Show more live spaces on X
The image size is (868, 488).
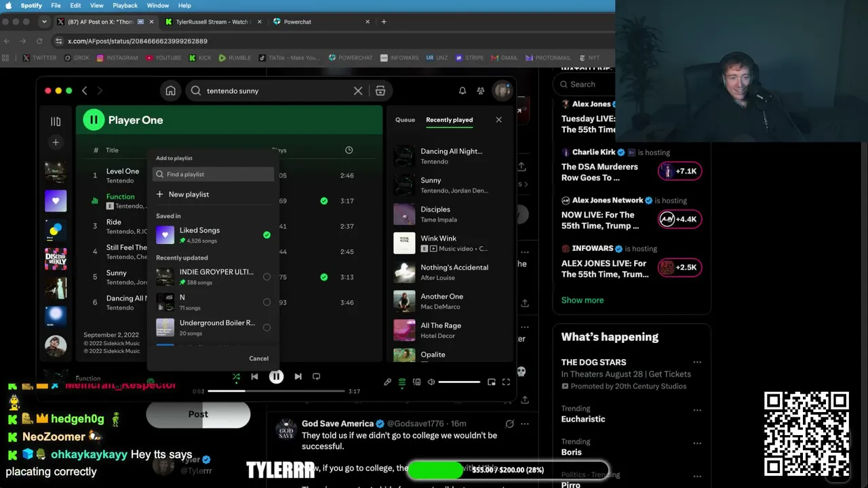[583, 300]
